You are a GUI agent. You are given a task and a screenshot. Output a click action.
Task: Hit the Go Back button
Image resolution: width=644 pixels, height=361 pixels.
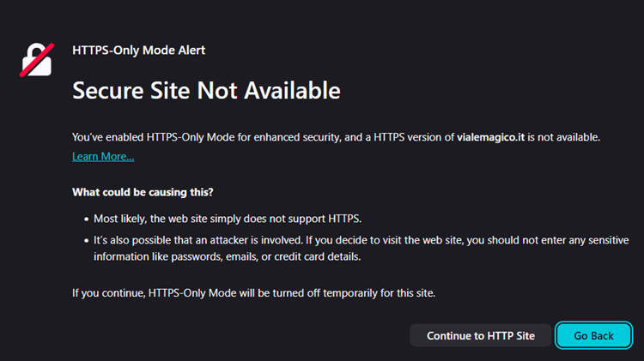point(593,335)
